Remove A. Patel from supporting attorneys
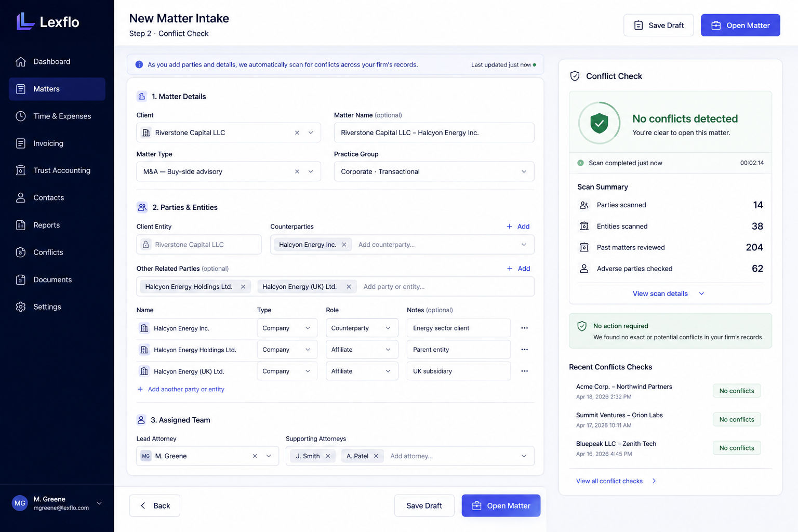The image size is (798, 532). pos(376,456)
